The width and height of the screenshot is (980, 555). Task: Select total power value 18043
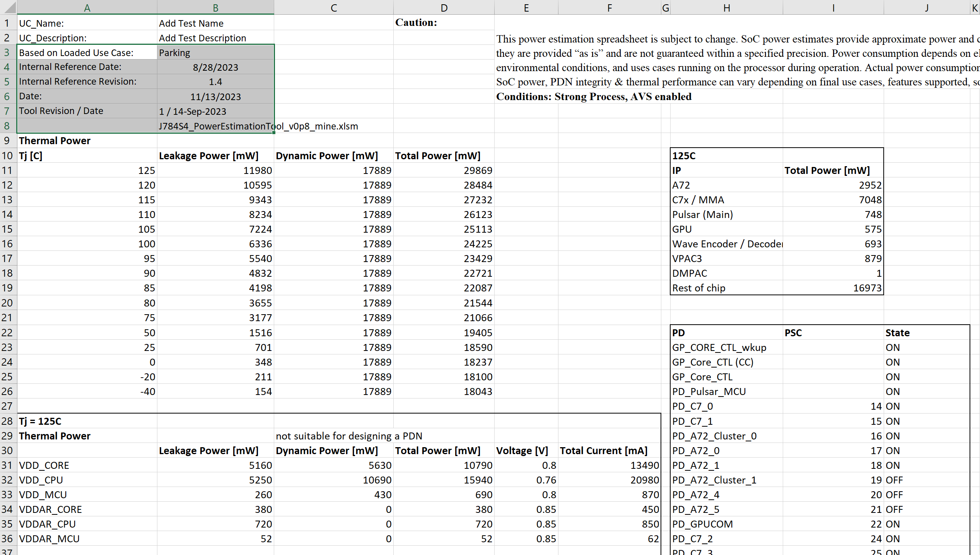(444, 392)
